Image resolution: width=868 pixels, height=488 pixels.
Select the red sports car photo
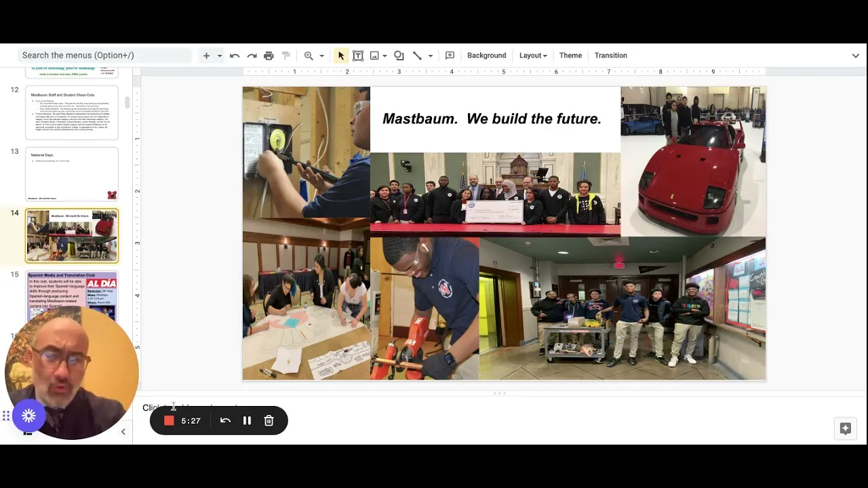pyautogui.click(x=693, y=161)
